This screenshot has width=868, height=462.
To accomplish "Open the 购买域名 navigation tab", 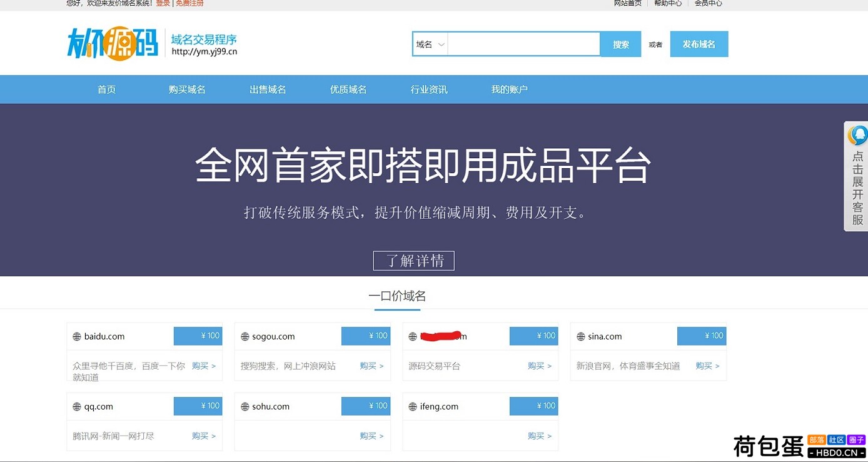I will click(x=187, y=89).
